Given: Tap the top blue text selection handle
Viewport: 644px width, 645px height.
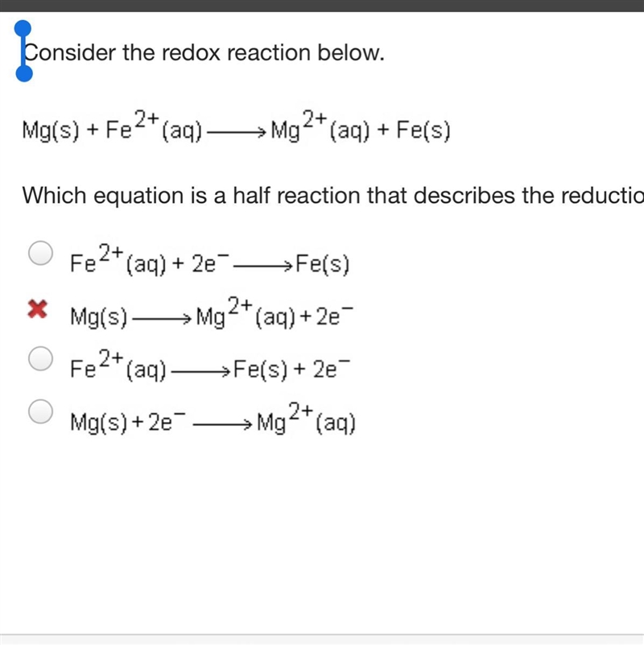Looking at the screenshot, I should (23, 28).
